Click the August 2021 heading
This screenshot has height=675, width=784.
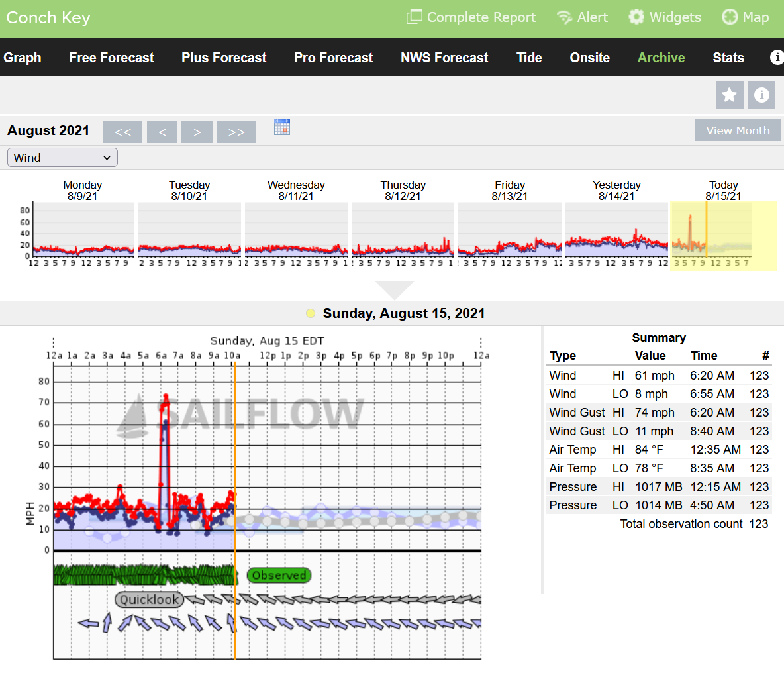tap(48, 130)
